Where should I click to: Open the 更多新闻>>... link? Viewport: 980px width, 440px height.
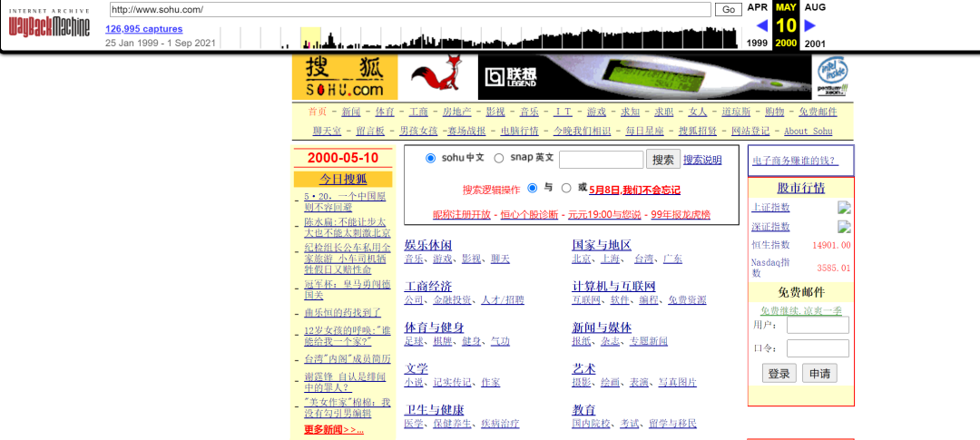click(x=334, y=430)
